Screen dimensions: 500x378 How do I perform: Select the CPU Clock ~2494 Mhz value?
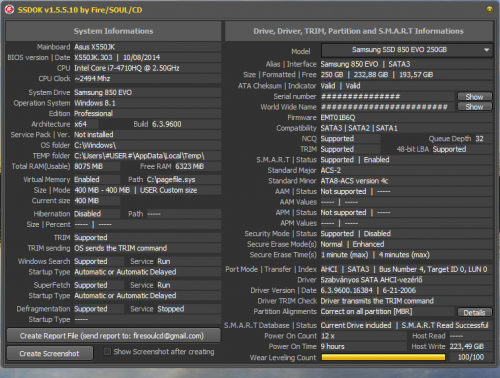click(92, 79)
